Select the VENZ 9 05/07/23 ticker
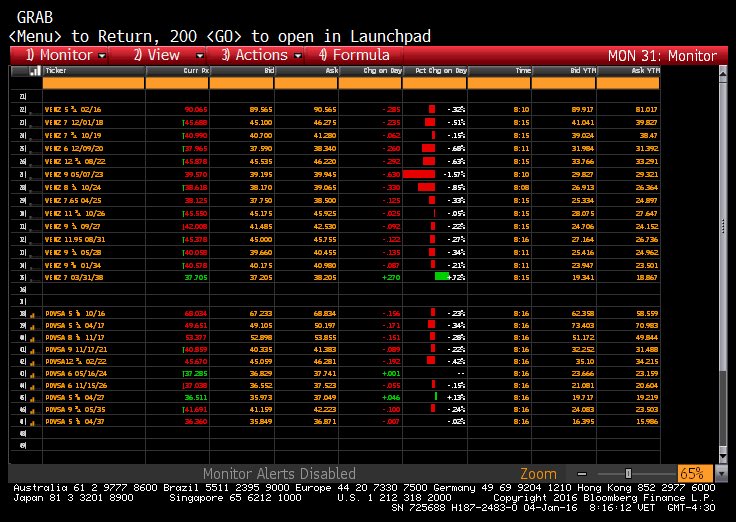The height and width of the screenshot is (522, 736). (74, 175)
